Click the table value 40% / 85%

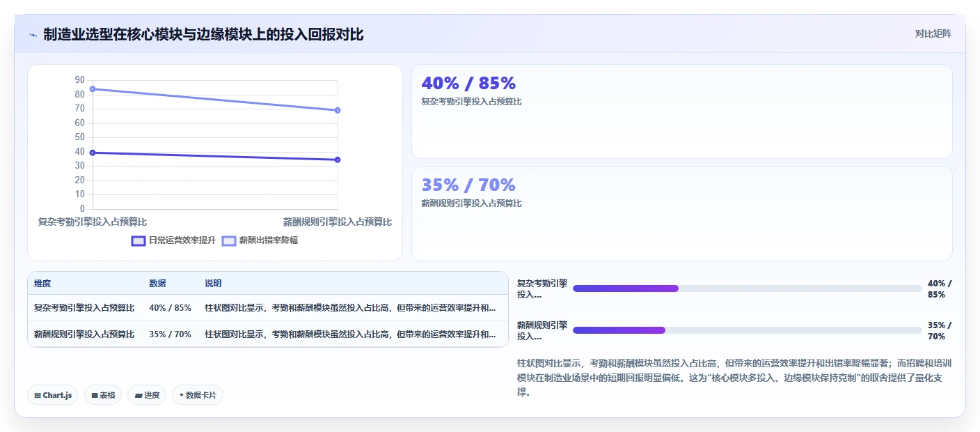[x=170, y=307]
